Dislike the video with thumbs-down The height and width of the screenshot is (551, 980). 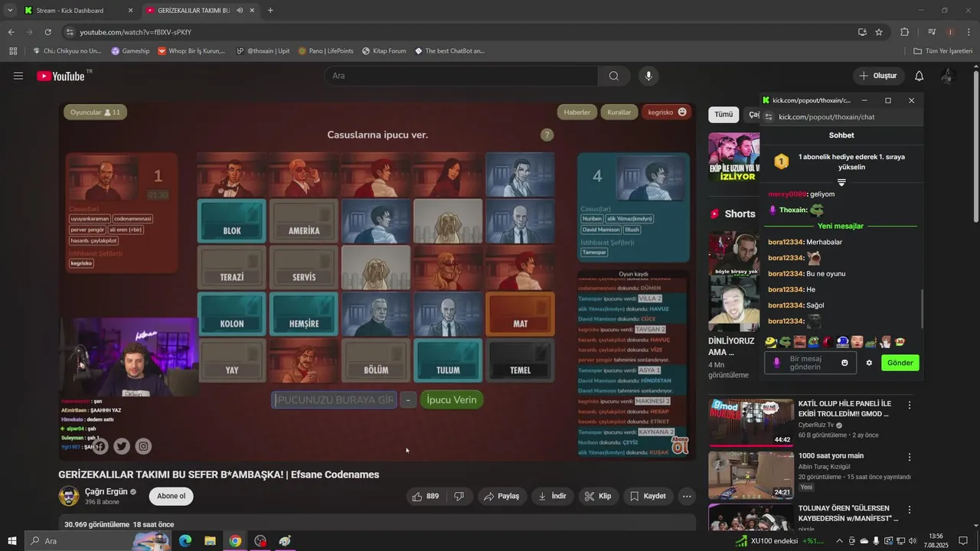coord(459,496)
